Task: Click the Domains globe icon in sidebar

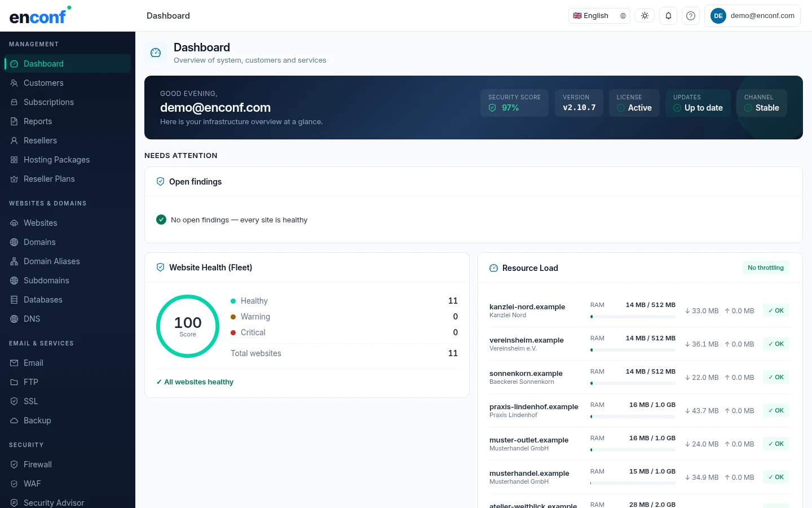Action: pos(14,242)
